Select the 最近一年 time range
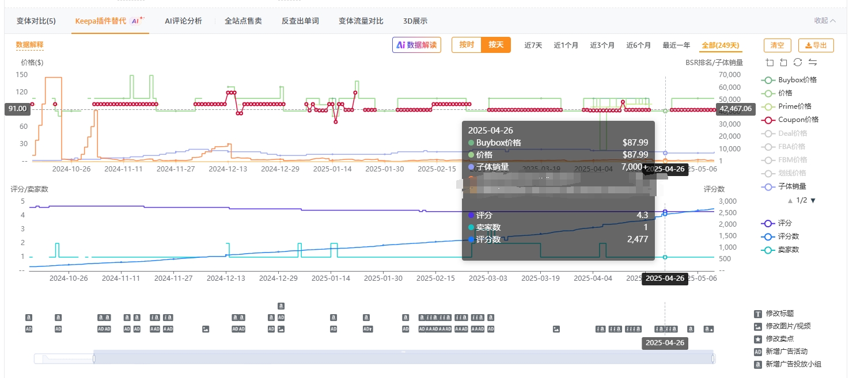Screen dimensions: 868x378 tap(676, 45)
